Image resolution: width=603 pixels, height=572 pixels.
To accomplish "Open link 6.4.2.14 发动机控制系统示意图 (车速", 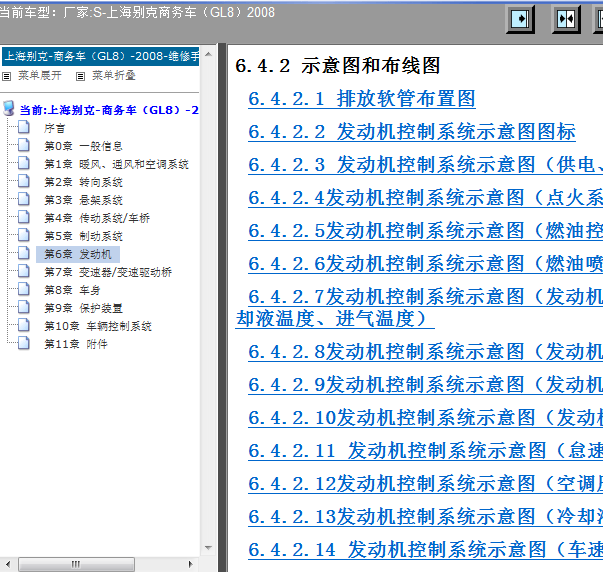I will [425, 550].
